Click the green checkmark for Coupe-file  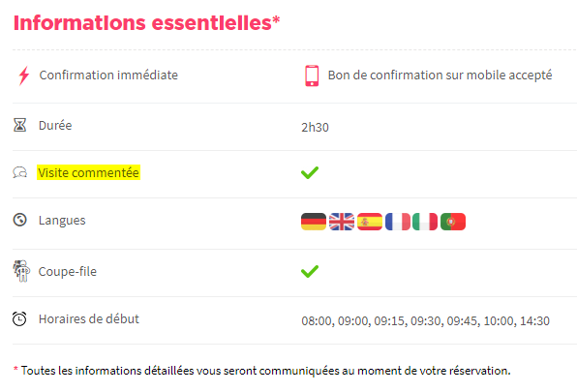coord(310,271)
